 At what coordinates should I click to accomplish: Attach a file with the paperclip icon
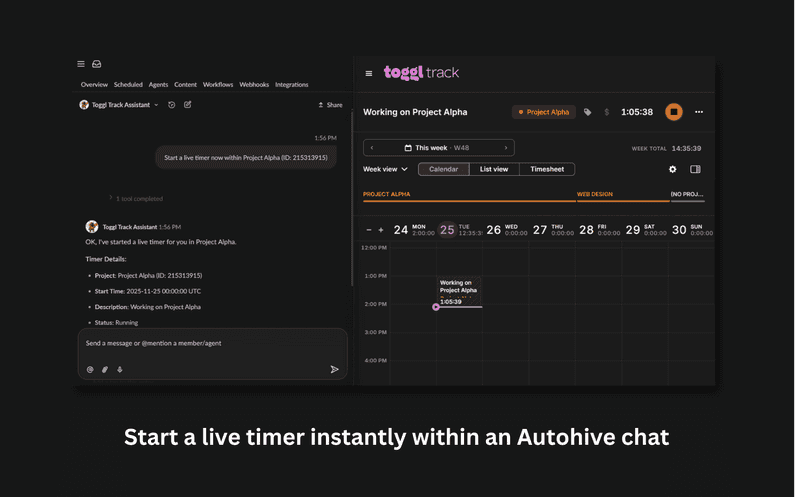tap(105, 370)
